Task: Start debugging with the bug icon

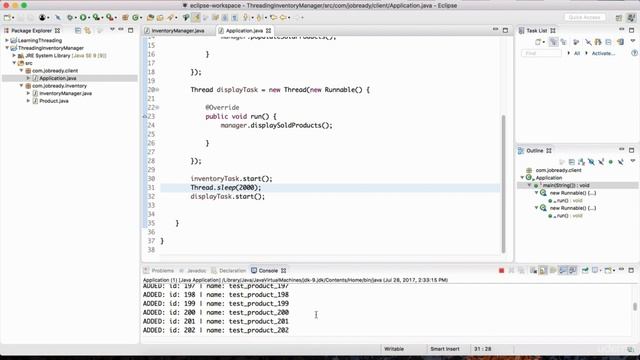Action: [70, 18]
